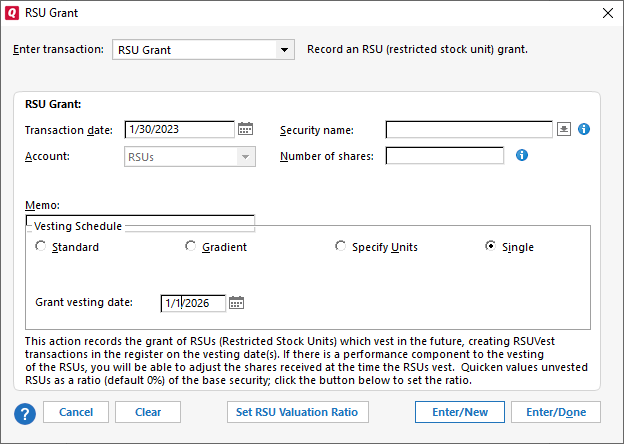Click the Security name info icon

(x=585, y=129)
